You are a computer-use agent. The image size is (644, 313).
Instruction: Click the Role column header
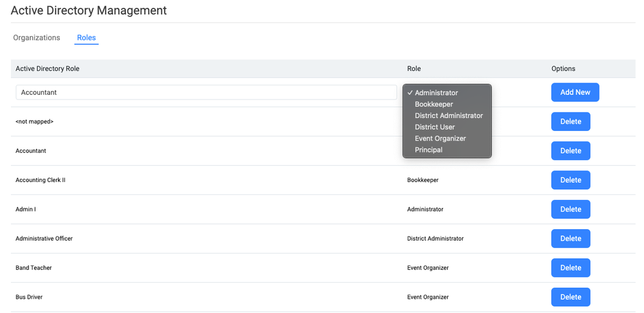414,68
